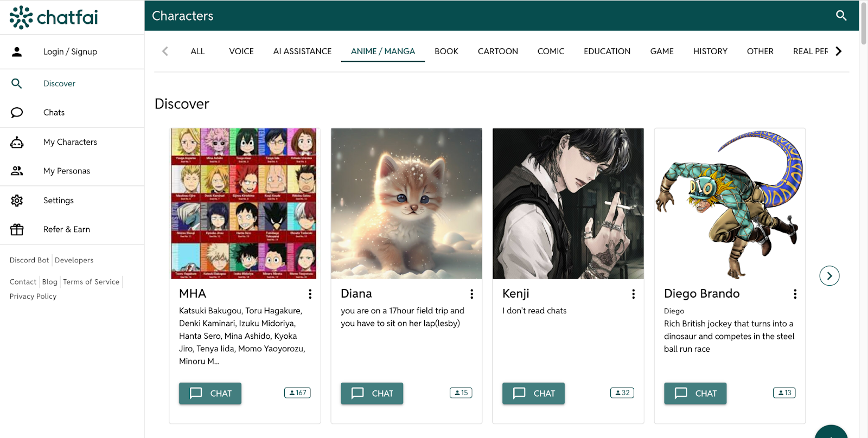Open the Privacy Policy link

(33, 297)
